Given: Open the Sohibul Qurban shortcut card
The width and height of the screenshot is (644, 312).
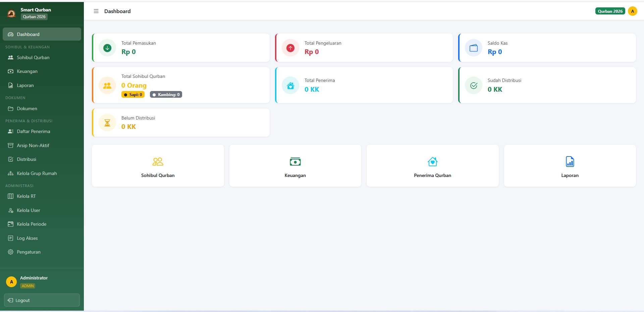Looking at the screenshot, I should (x=158, y=166).
